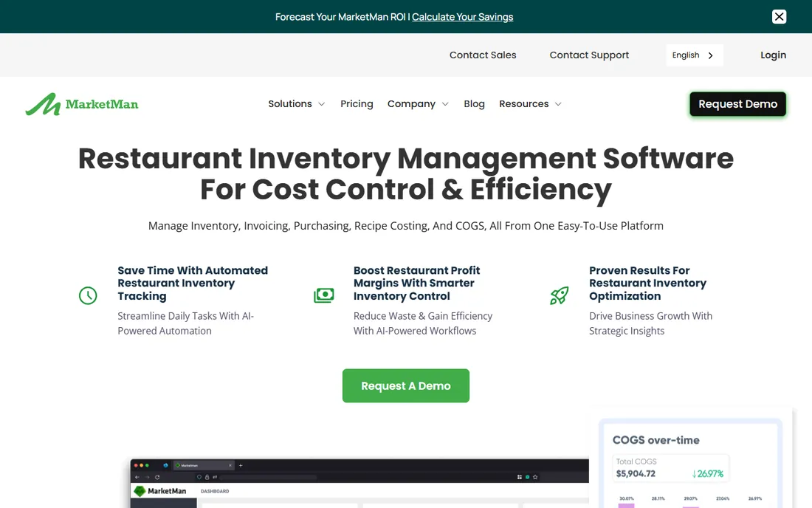
Task: Click the 'Manage Inventory, Invoicing, Purchasing' subtitle
Action: click(406, 226)
